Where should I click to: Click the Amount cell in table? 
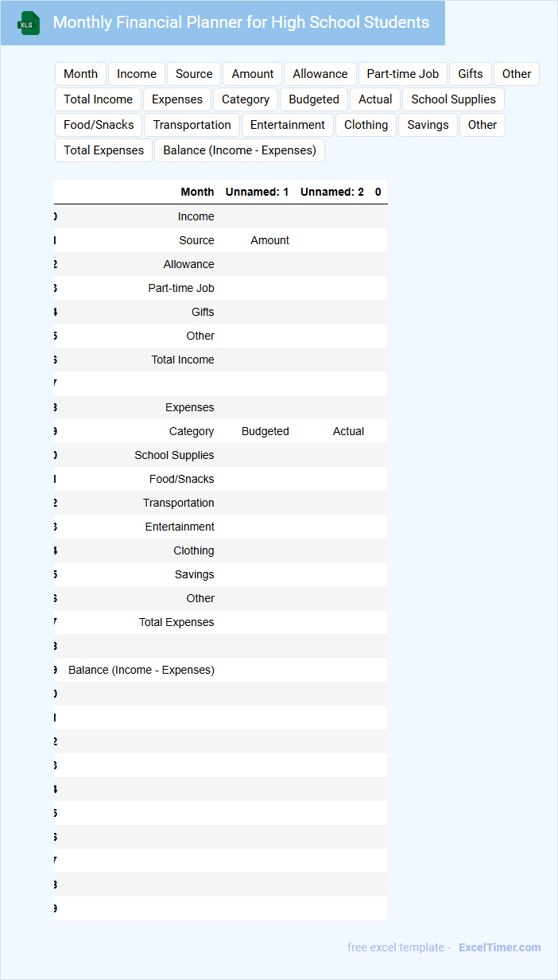point(269,240)
